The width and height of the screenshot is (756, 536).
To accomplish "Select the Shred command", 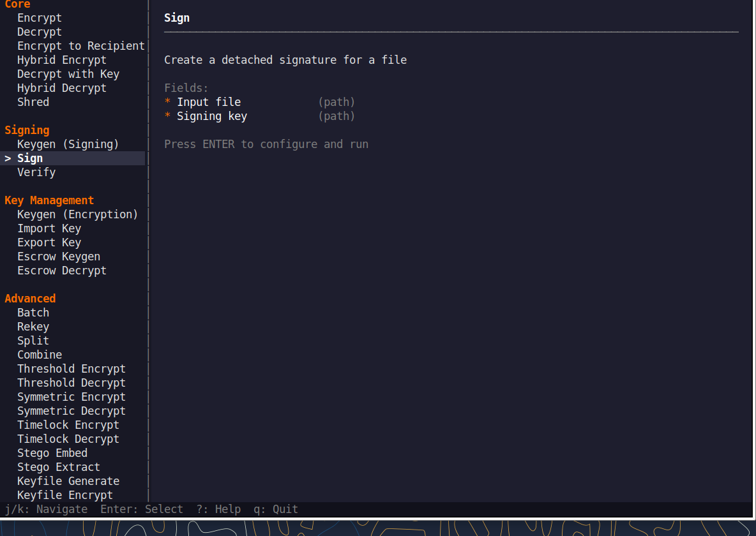I will (x=33, y=101).
